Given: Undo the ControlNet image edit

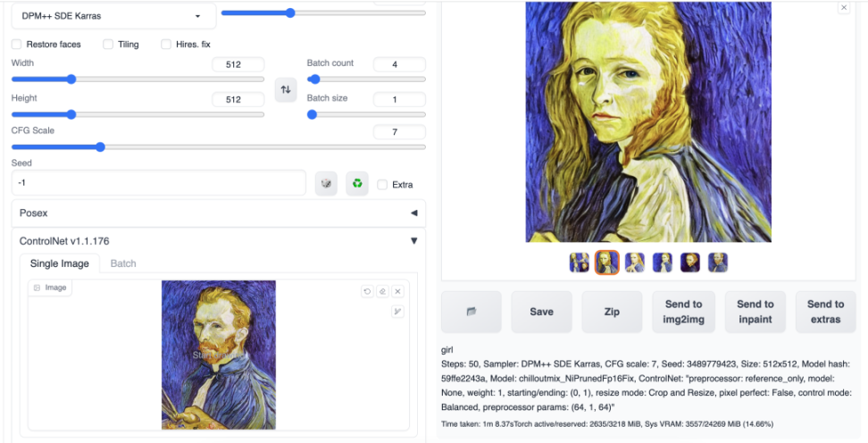Looking at the screenshot, I should pos(367,291).
